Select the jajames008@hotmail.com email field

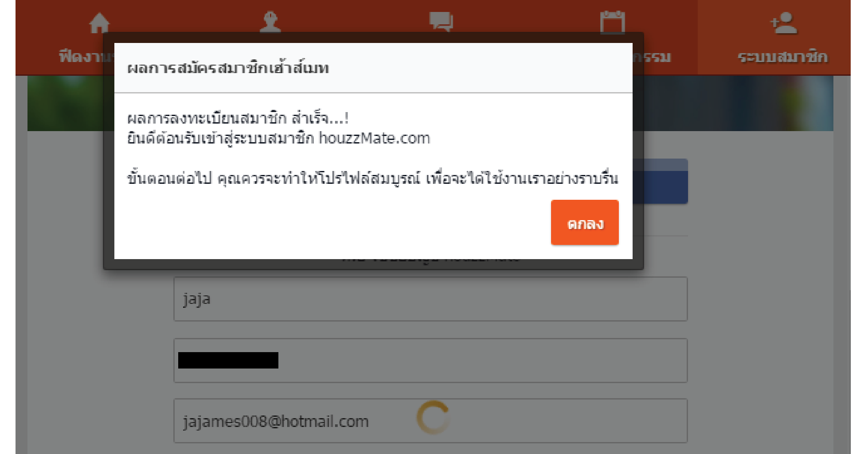click(430, 421)
